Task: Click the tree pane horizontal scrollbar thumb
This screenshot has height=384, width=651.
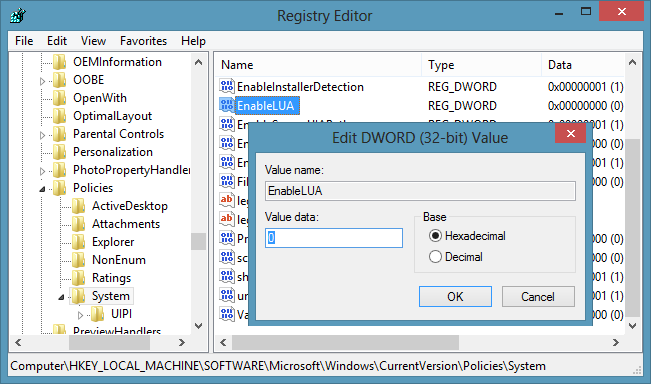Action: 109,342
